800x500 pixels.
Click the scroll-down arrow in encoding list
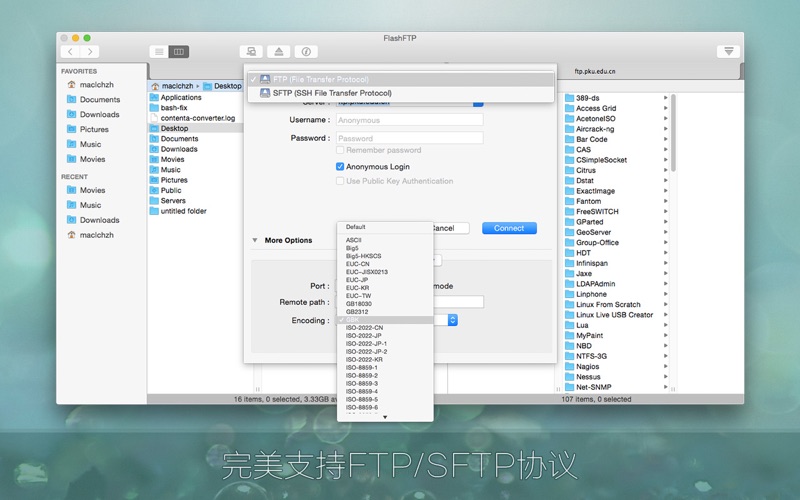[x=385, y=417]
